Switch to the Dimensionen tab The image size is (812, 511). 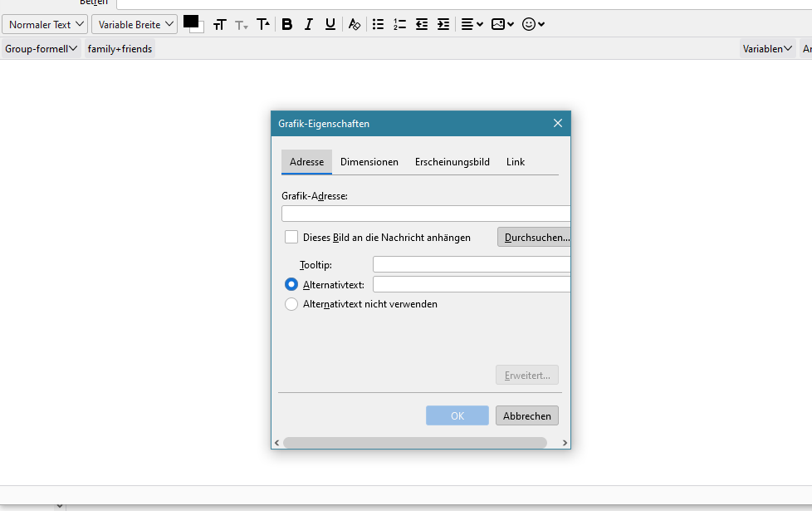(x=369, y=162)
